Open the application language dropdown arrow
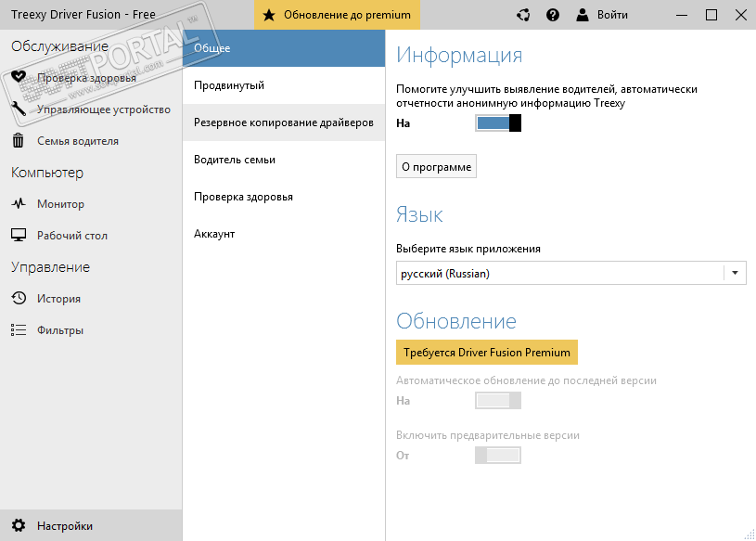This screenshot has width=756, height=541. pyautogui.click(x=735, y=273)
